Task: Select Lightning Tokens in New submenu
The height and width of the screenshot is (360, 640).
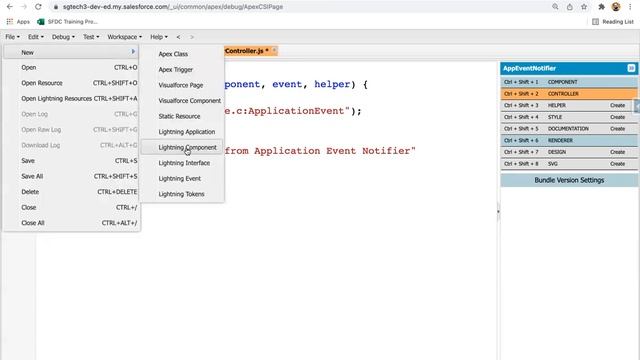Action: [182, 194]
